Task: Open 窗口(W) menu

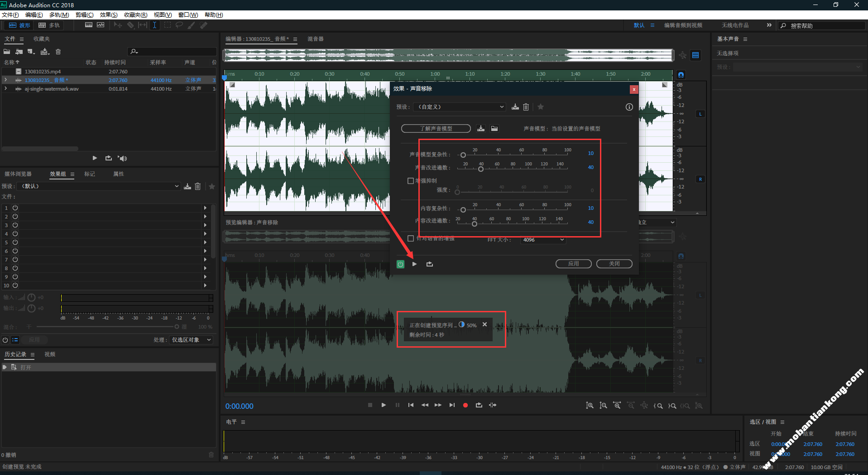Action: pos(188,15)
